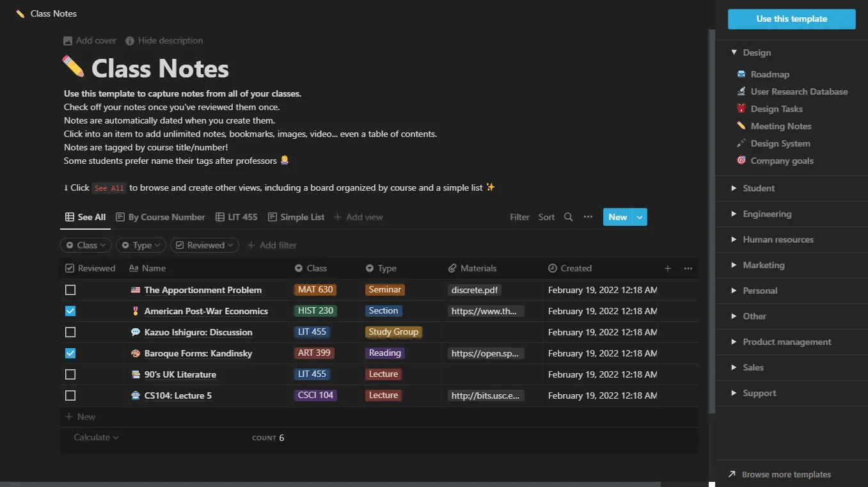Screen dimensions: 868x487
Task: Open the Type filter dropdown
Action: (141, 245)
